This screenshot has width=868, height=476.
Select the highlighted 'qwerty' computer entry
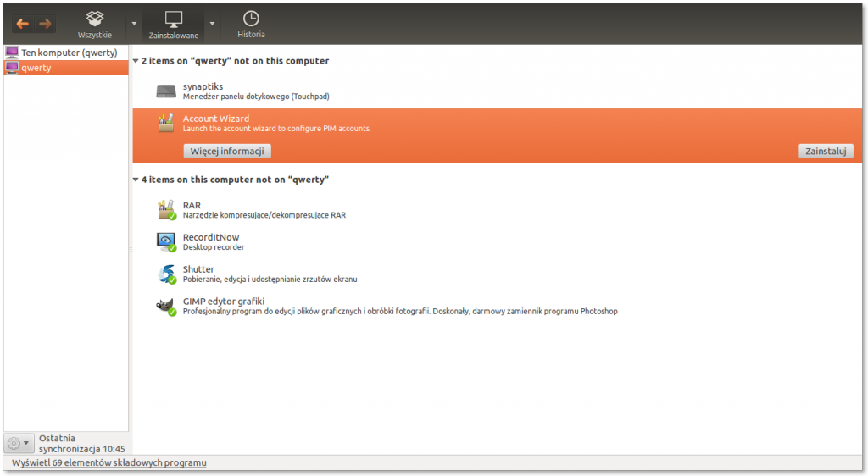66,68
